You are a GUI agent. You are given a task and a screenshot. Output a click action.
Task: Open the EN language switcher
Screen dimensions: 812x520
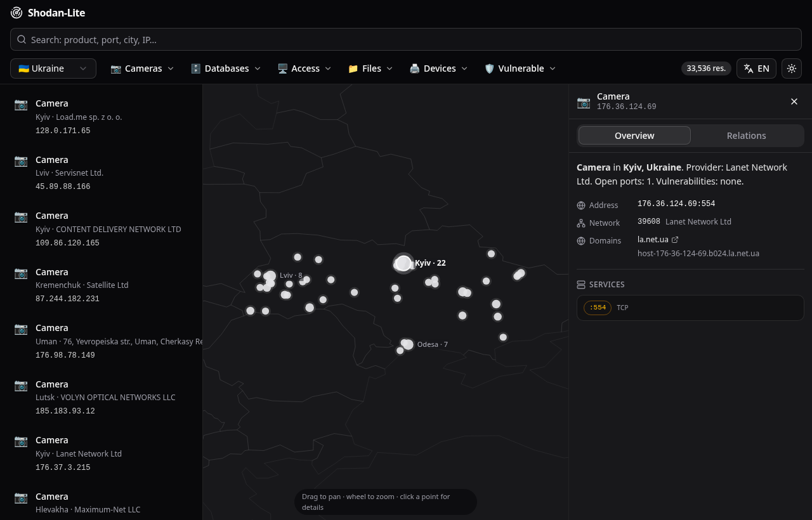click(756, 68)
